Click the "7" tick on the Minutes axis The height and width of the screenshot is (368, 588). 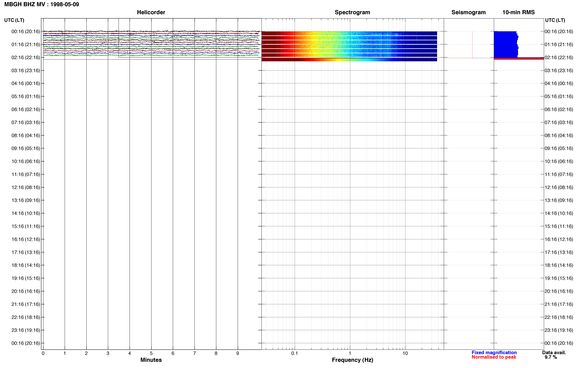point(195,353)
